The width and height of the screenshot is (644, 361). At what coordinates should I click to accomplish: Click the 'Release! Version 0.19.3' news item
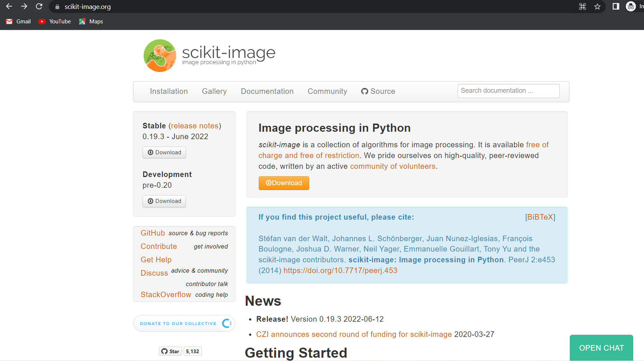click(x=320, y=319)
